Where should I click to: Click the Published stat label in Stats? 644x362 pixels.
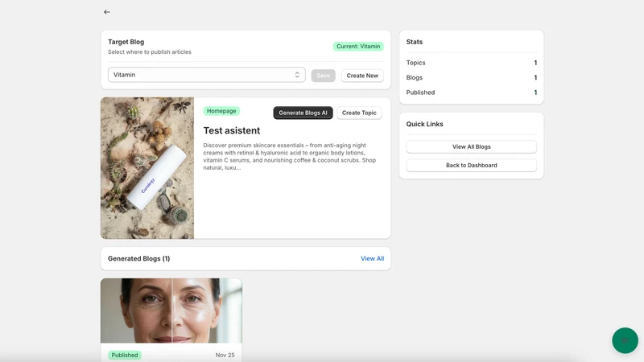420,93
